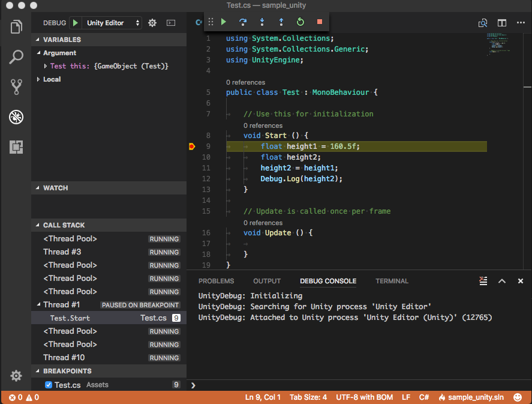The height and width of the screenshot is (404, 532).
Task: Open the Extensions view icon
Action: tap(16, 147)
